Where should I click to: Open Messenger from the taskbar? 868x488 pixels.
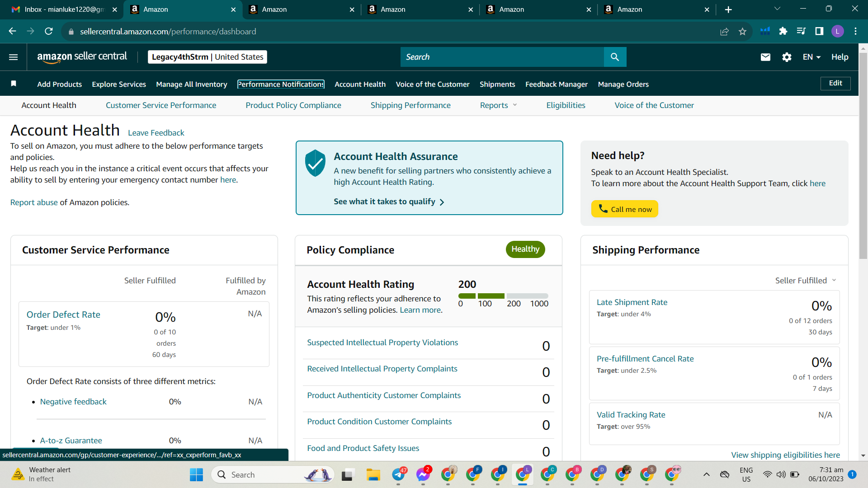coord(423,474)
